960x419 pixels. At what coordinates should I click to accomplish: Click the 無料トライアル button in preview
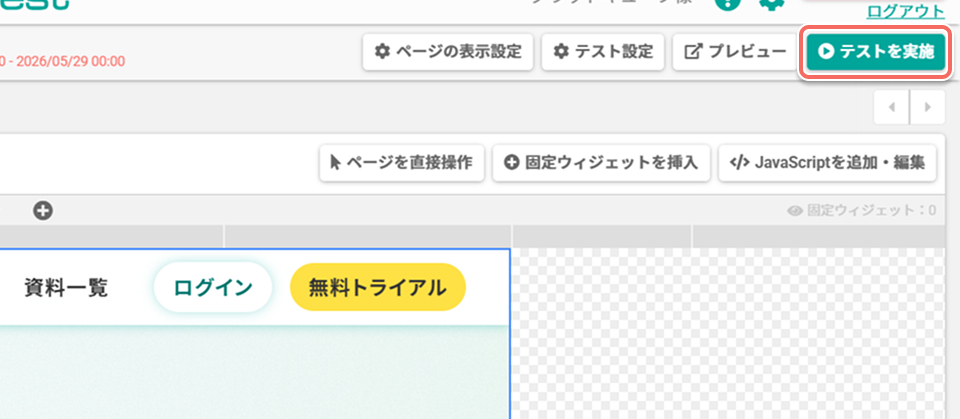point(378,287)
